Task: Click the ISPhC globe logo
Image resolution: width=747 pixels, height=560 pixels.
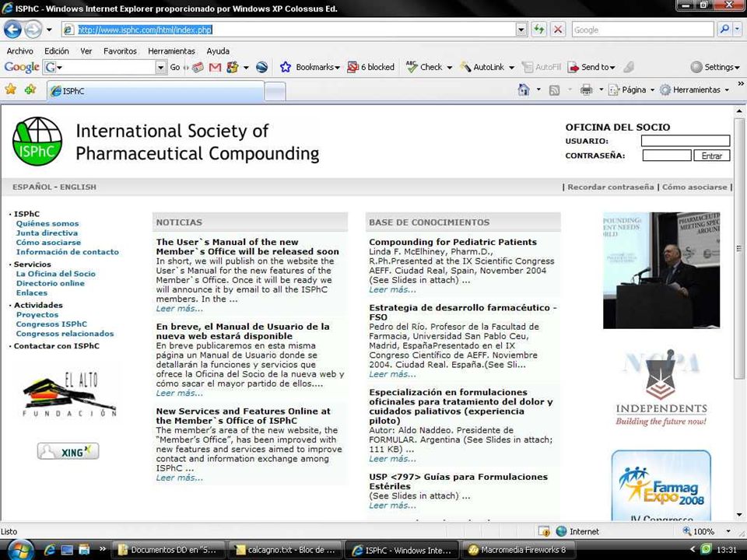Action: click(37, 142)
